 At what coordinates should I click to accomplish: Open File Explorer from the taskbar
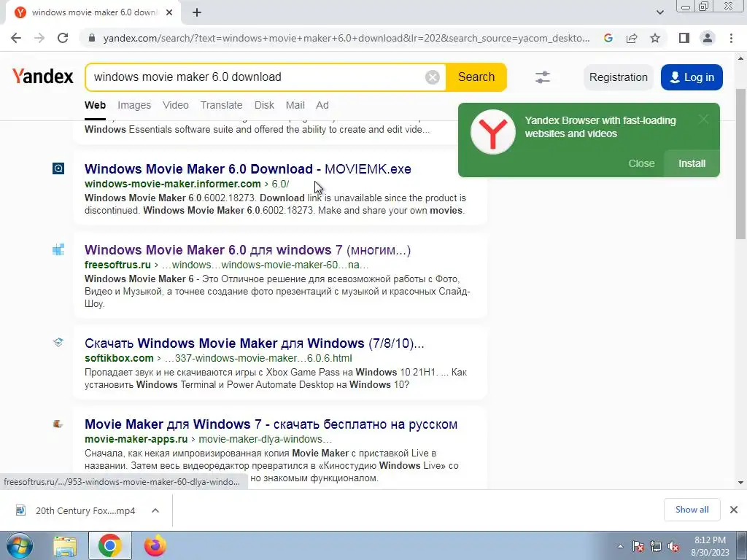click(x=65, y=545)
